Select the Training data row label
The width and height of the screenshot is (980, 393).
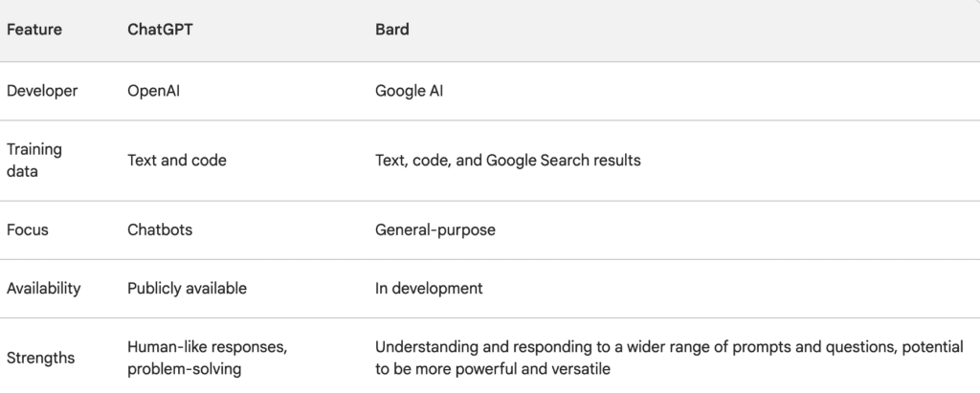tap(34, 160)
